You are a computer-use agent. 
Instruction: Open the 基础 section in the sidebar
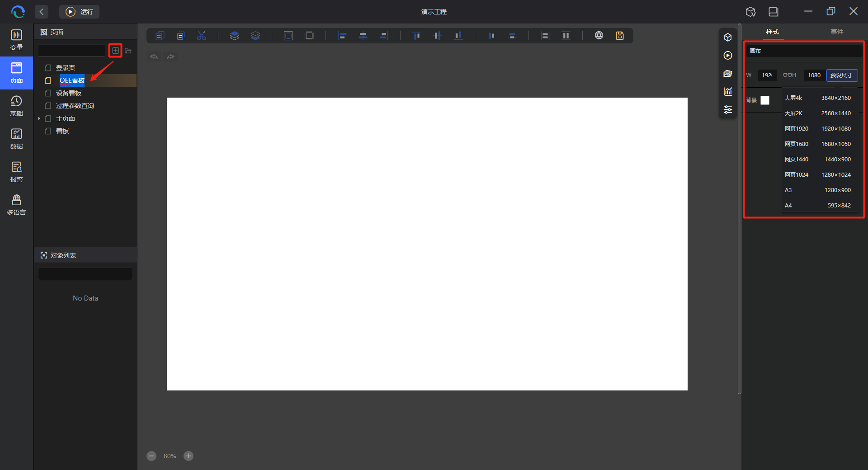[17, 106]
